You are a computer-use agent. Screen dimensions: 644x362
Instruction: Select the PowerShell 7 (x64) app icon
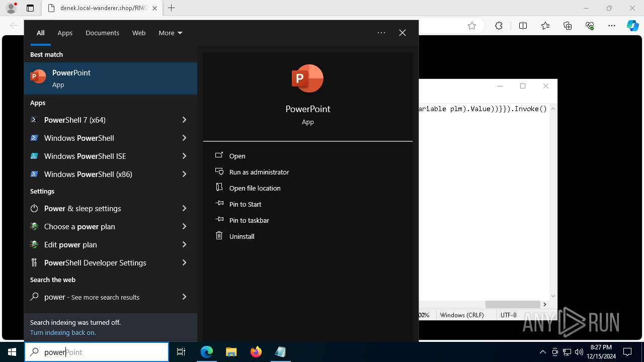[x=34, y=120]
